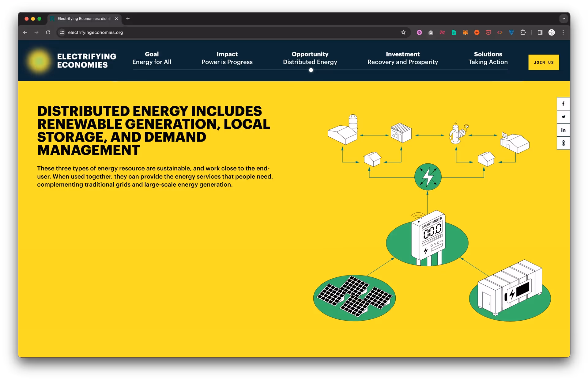Share via LinkedIn icon
The width and height of the screenshot is (588, 381).
point(563,130)
